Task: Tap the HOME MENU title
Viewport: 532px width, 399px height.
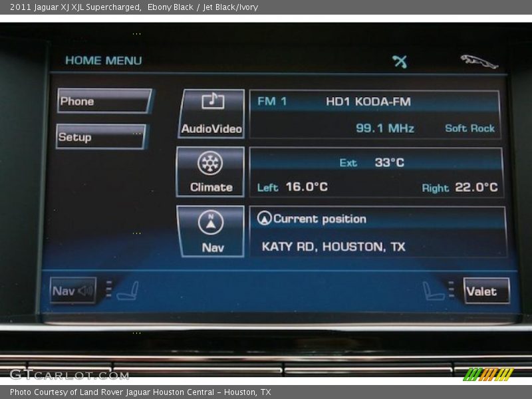Action: [x=104, y=61]
